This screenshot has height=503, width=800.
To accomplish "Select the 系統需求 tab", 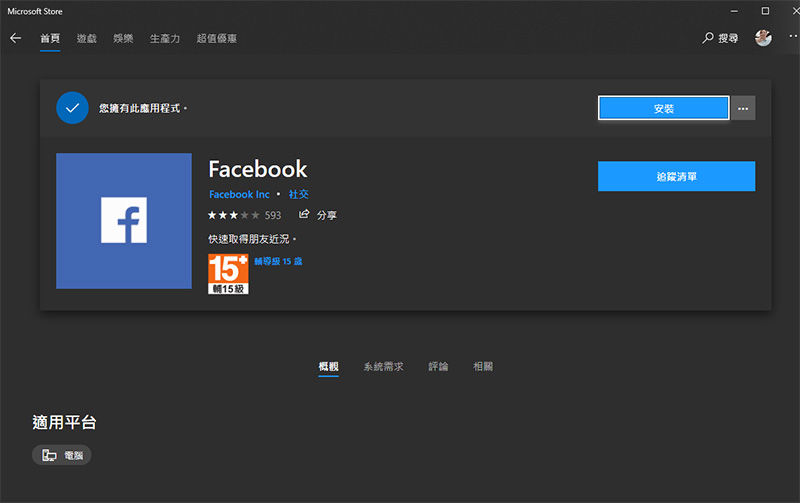I will 383,366.
